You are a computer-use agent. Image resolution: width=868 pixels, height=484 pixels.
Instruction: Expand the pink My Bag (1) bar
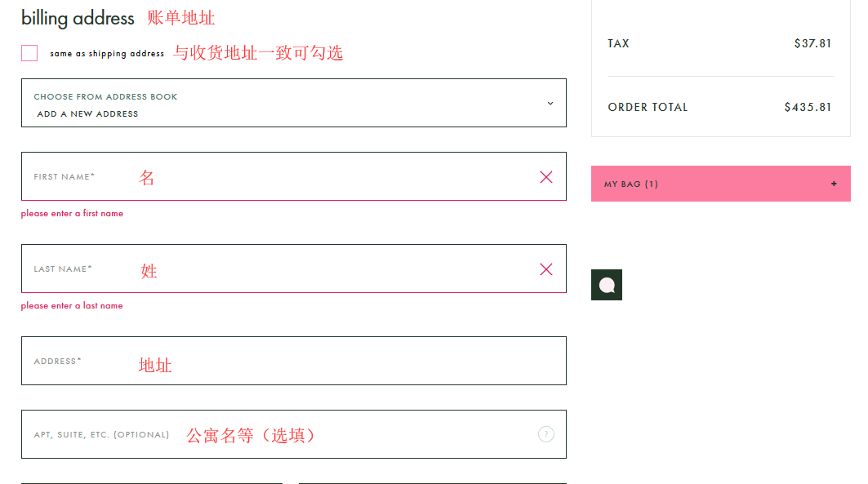coord(719,184)
